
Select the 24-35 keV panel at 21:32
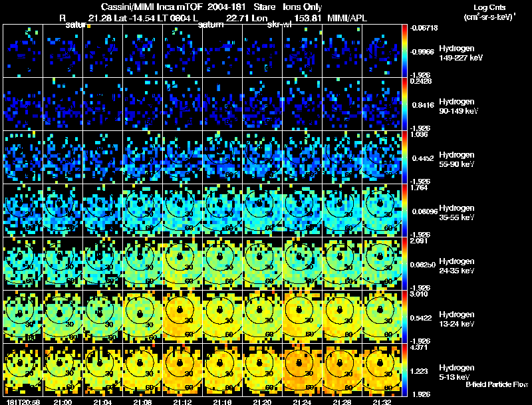[382, 264]
